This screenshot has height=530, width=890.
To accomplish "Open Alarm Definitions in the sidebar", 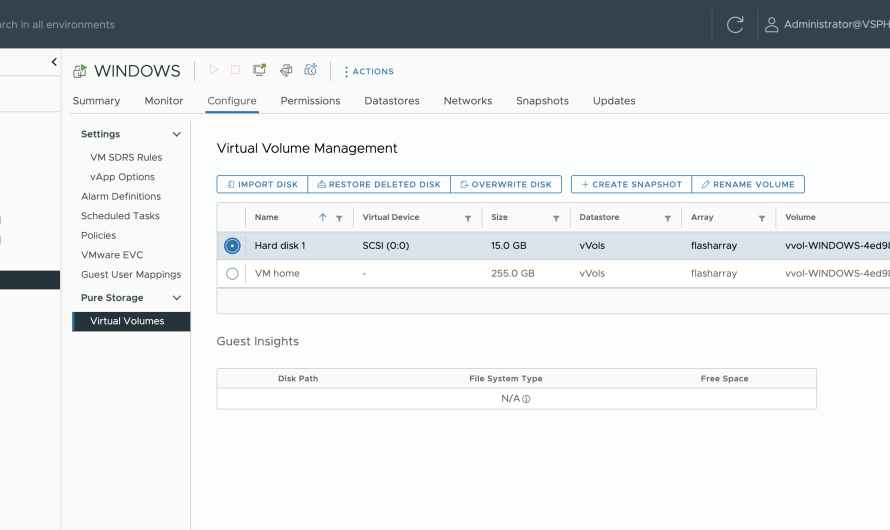I will [121, 196].
